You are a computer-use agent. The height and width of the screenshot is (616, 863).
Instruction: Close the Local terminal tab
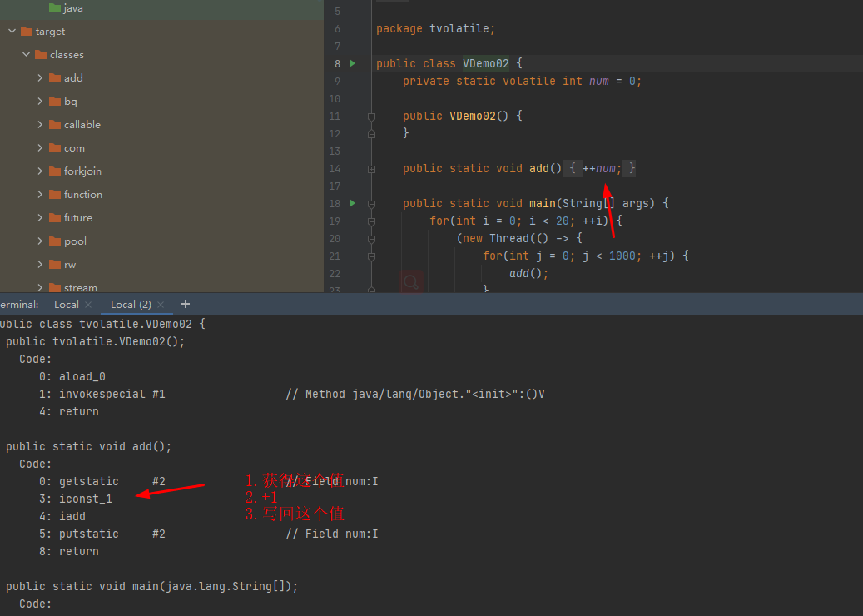click(88, 305)
